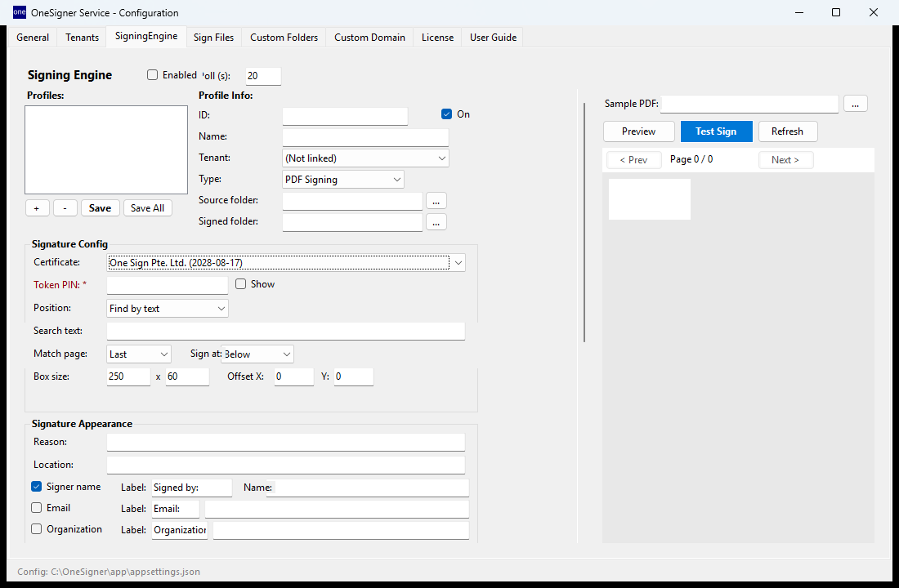
Task: Click the Email value field
Action: point(337,509)
